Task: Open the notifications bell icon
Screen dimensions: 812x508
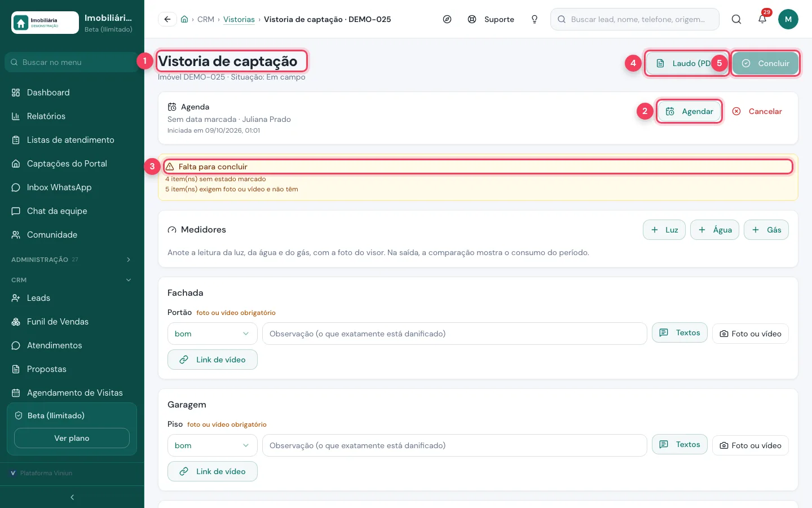Action: [x=762, y=19]
